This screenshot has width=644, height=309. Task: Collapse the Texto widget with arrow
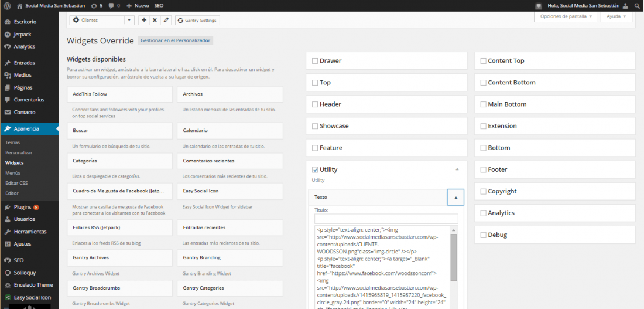point(455,198)
